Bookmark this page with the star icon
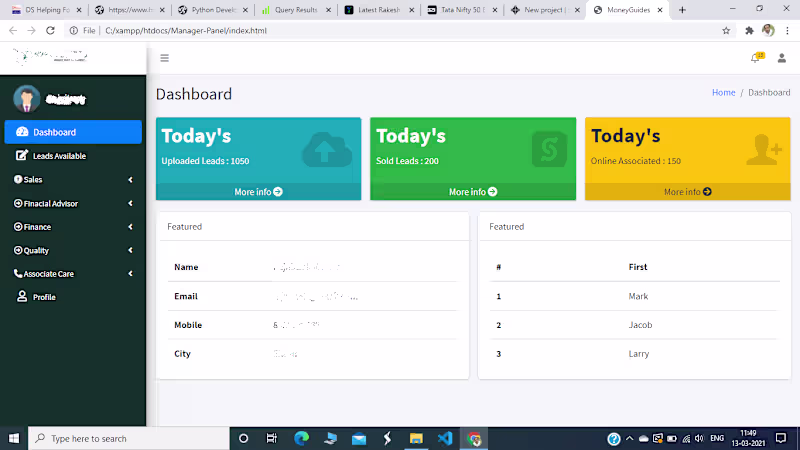Viewport: 800px width, 450px height. (x=726, y=31)
